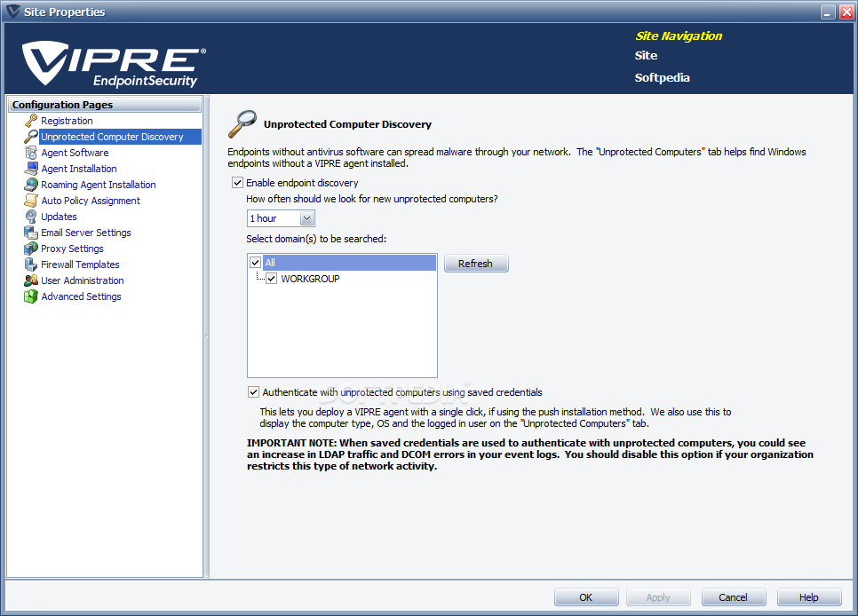
Task: Click the Cancel button
Action: (734, 596)
